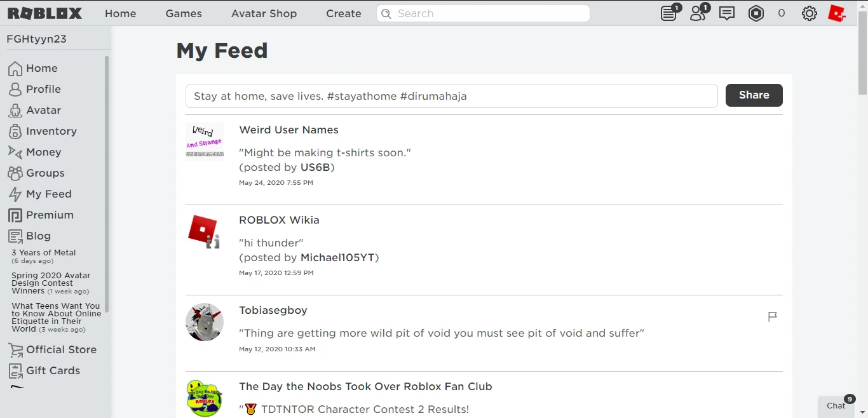
Task: Open the Spring 2020 Avatar Design Contest Winners blog post
Action: click(51, 283)
